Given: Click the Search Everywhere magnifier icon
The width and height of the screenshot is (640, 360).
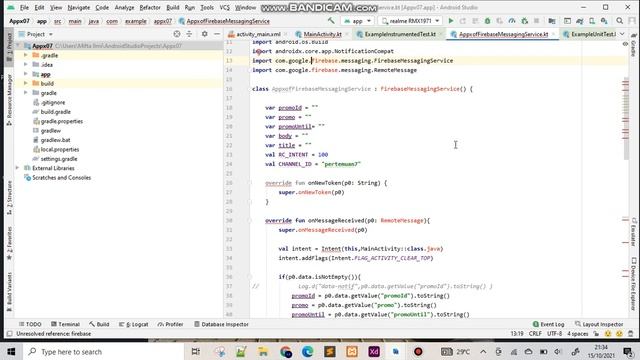Looking at the screenshot, I should [x=620, y=21].
